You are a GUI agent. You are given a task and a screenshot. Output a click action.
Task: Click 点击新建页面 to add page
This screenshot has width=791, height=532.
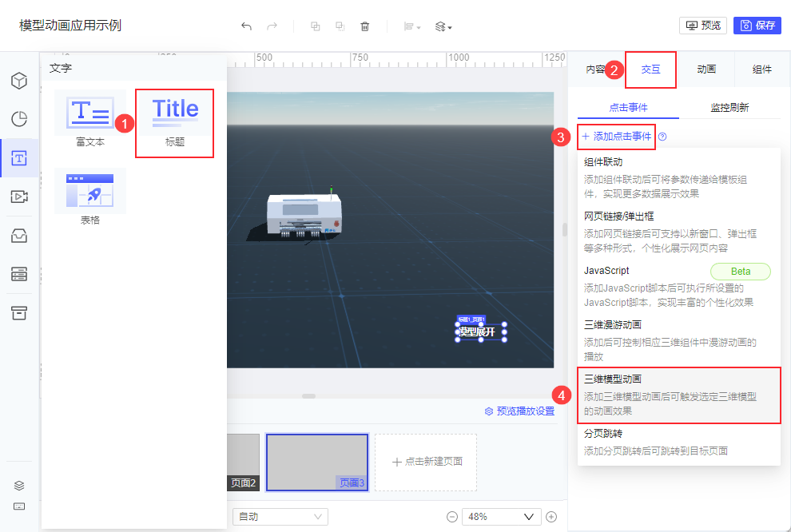(427, 462)
